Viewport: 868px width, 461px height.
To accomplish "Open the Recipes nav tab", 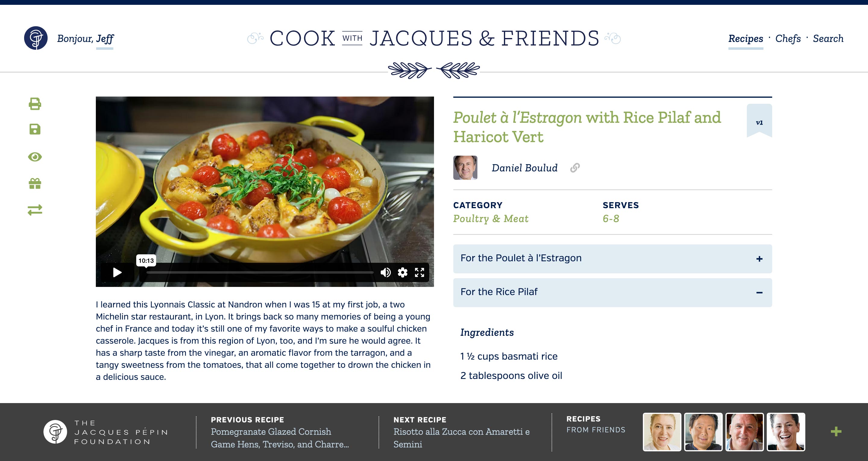I will [x=745, y=38].
